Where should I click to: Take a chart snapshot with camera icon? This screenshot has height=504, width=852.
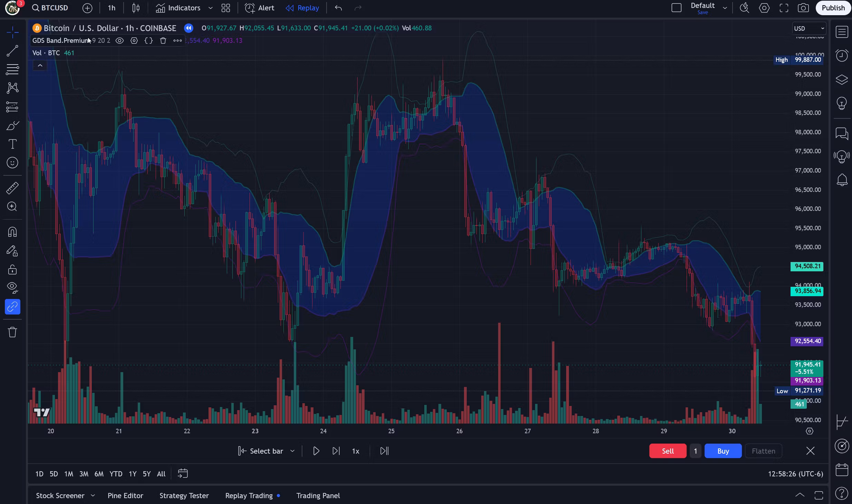(803, 8)
